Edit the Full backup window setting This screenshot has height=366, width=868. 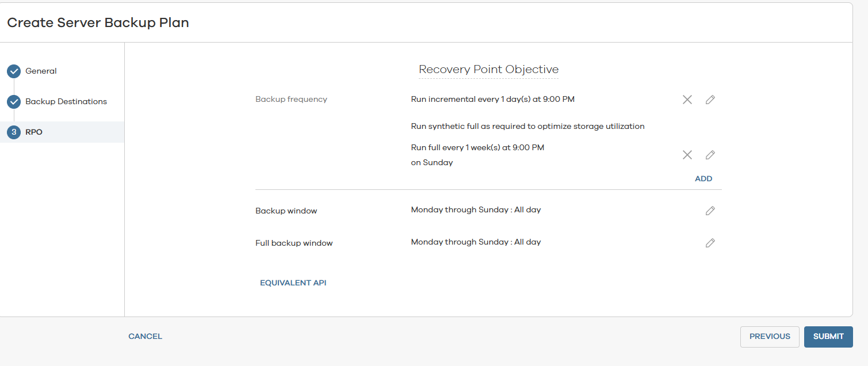pos(710,243)
